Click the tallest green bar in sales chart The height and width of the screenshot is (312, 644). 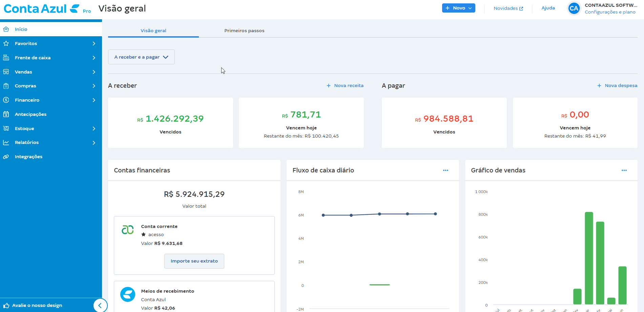[x=589, y=258]
